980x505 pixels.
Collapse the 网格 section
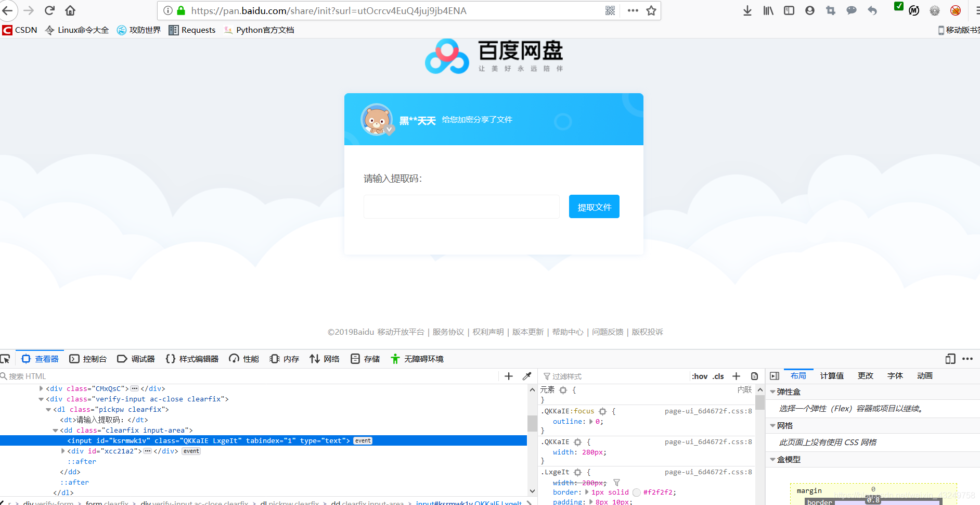tap(773, 425)
